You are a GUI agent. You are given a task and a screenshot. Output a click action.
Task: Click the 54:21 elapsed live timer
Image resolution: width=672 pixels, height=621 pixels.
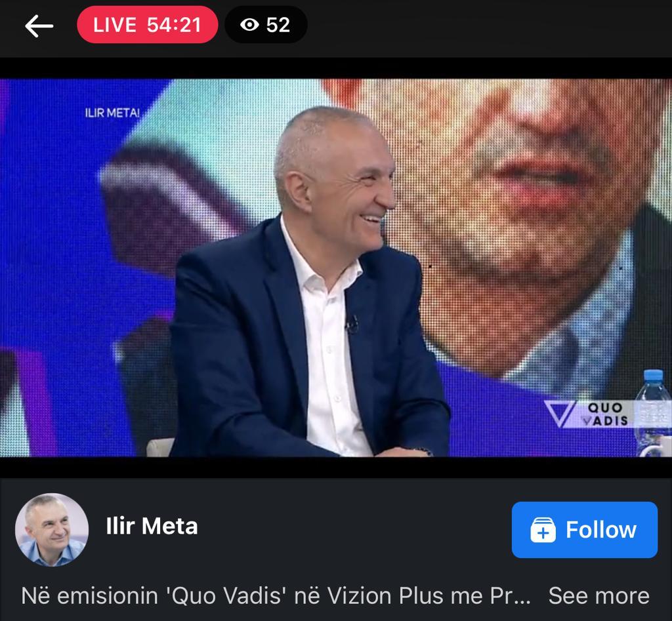(174, 25)
